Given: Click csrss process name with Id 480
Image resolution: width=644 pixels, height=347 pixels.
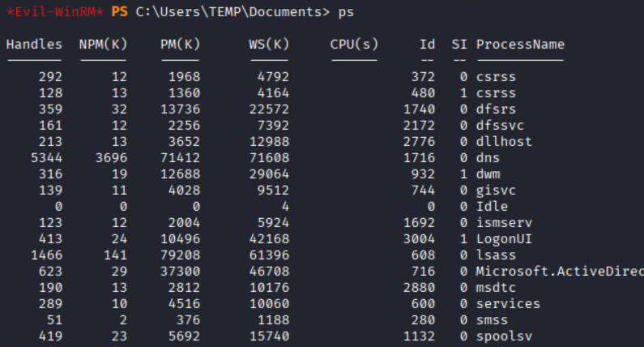Looking at the screenshot, I should tap(496, 93).
